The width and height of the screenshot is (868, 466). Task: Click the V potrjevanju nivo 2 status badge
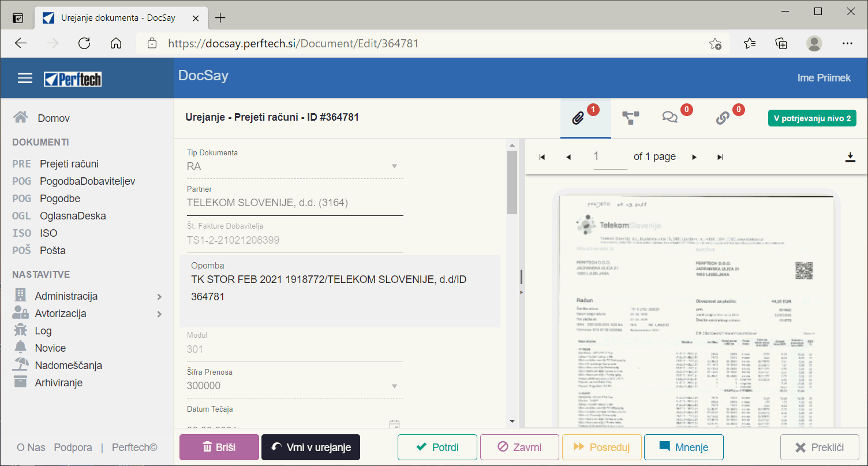[x=812, y=118]
